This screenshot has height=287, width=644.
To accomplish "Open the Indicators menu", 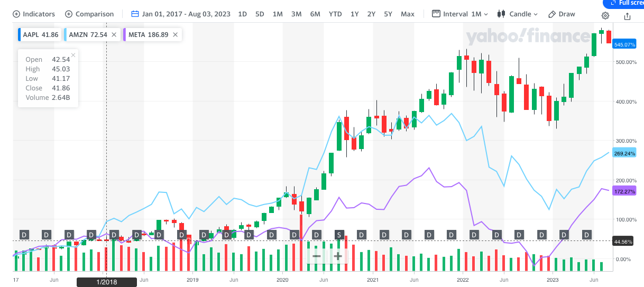I will (34, 14).
